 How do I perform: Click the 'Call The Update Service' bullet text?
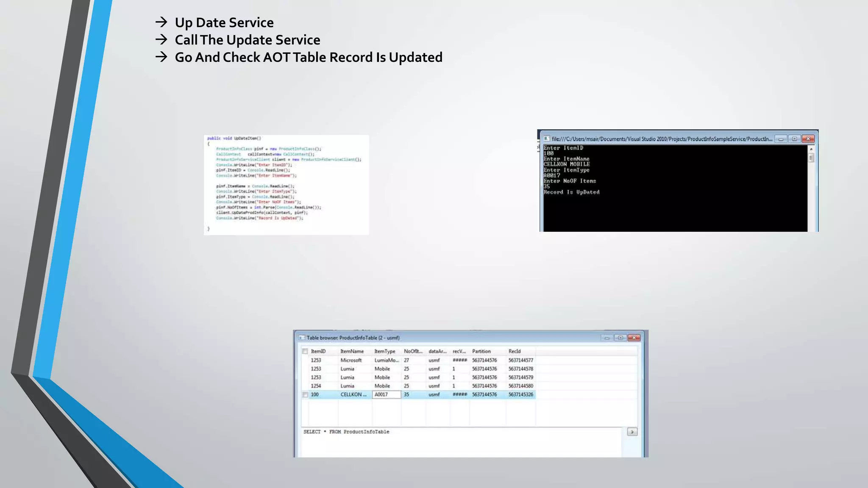(248, 40)
